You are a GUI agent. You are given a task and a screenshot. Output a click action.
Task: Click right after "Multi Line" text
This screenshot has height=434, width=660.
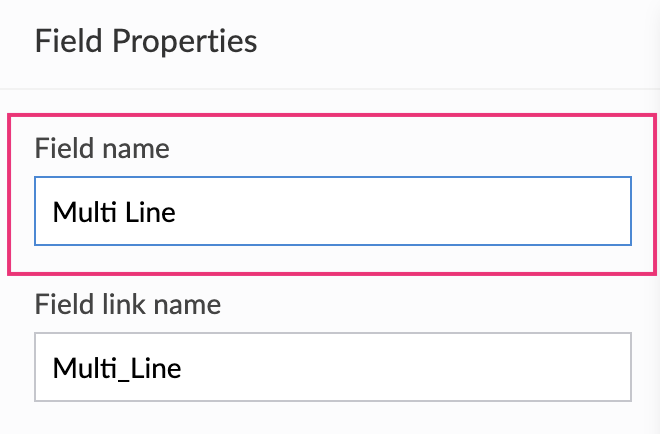[179, 211]
